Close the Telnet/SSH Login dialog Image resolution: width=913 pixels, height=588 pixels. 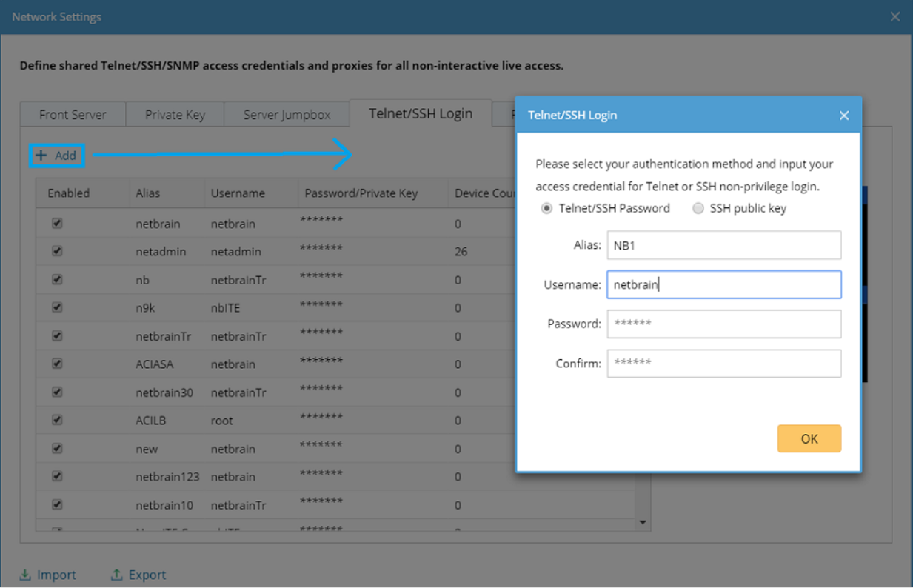click(843, 116)
